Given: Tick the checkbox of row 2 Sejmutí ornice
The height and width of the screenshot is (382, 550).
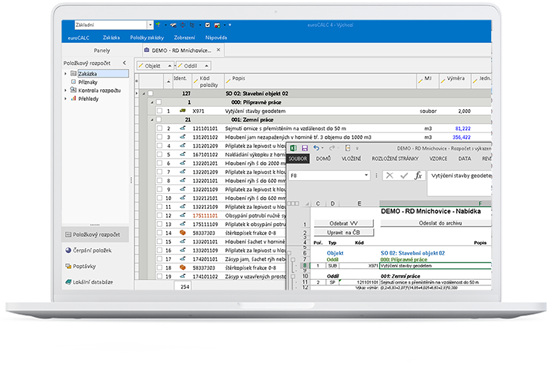Looking at the screenshot, I should (x=160, y=128).
